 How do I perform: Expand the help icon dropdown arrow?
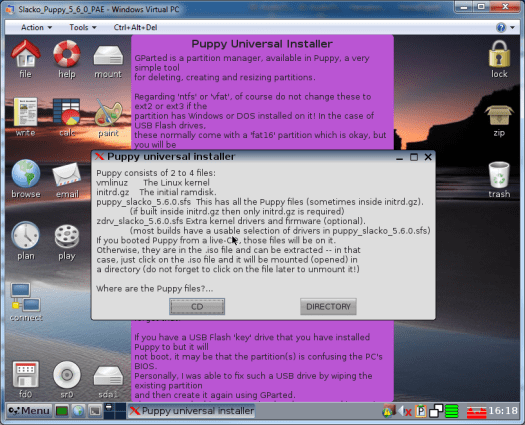[x=513, y=27]
